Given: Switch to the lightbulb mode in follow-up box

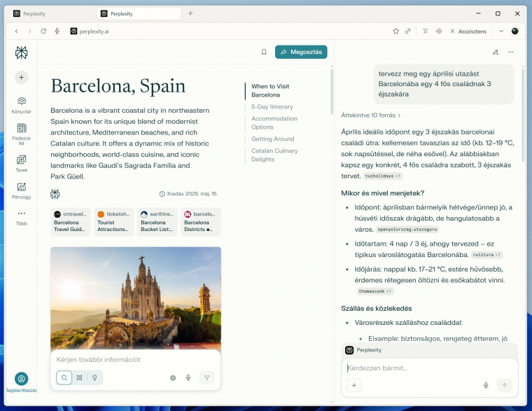Looking at the screenshot, I should click(94, 377).
